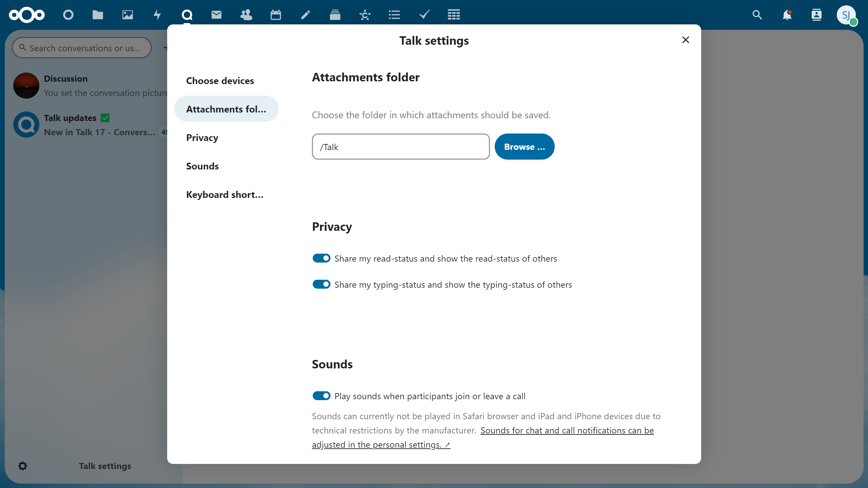Open the Tables app

[x=454, y=15]
